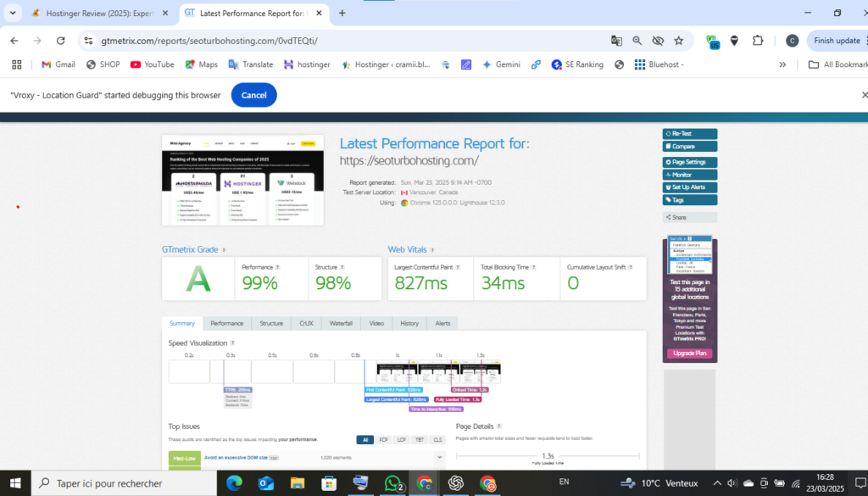Click the taskbar search box
Screen dimensions: 868x496
click(124, 483)
